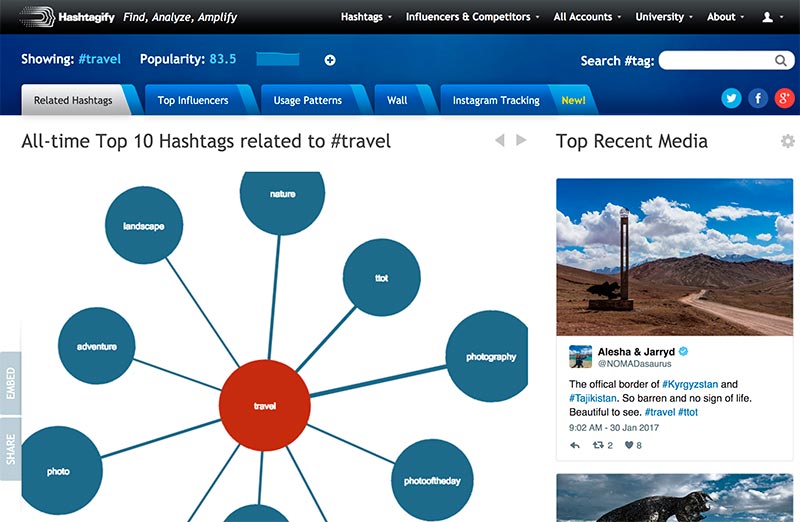
Task: Open the second media photo thumbnail
Action: [674, 498]
